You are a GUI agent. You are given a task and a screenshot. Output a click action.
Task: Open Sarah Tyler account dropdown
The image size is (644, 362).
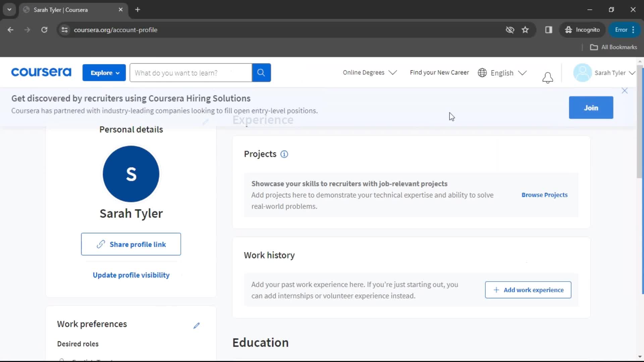pyautogui.click(x=615, y=73)
